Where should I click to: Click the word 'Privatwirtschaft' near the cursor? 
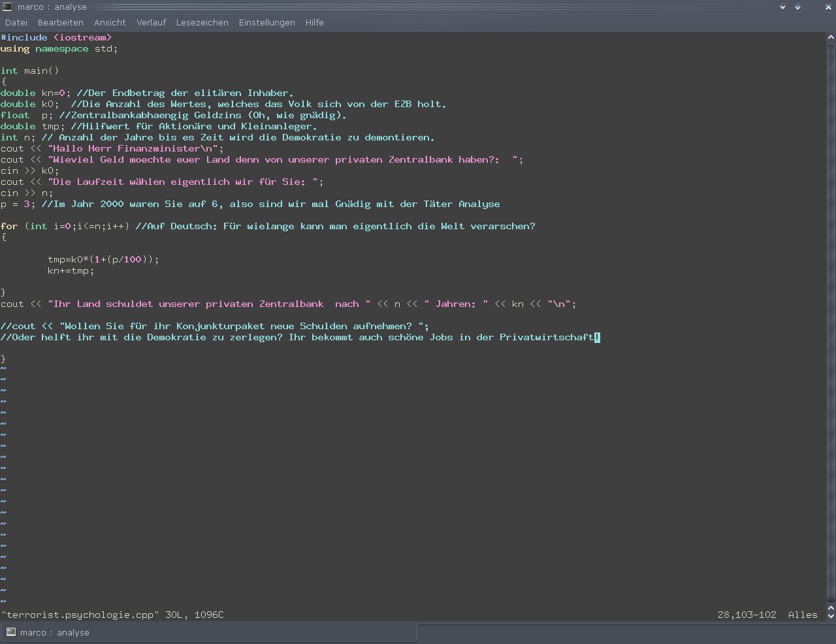[x=547, y=337]
